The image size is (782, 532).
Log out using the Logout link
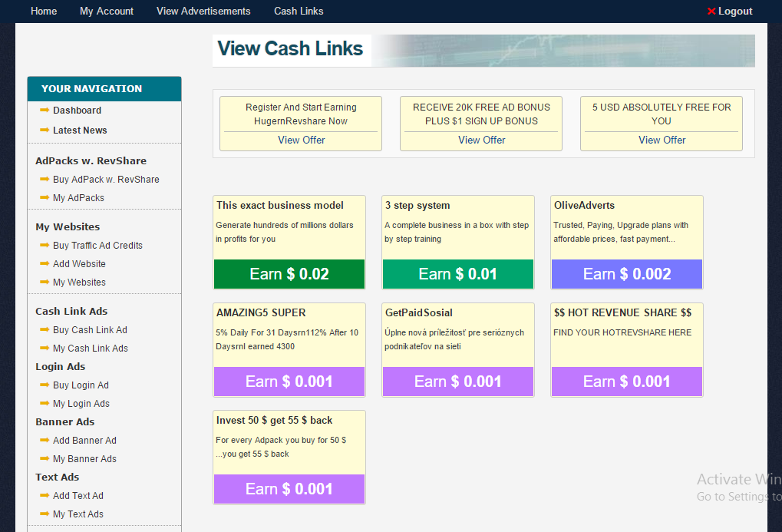click(735, 11)
